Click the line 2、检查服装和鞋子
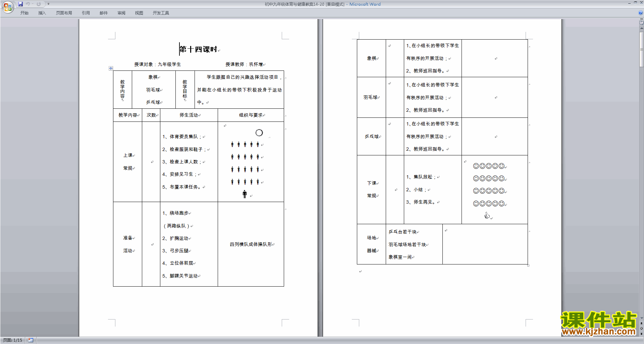The image size is (644, 344). pyautogui.click(x=184, y=149)
